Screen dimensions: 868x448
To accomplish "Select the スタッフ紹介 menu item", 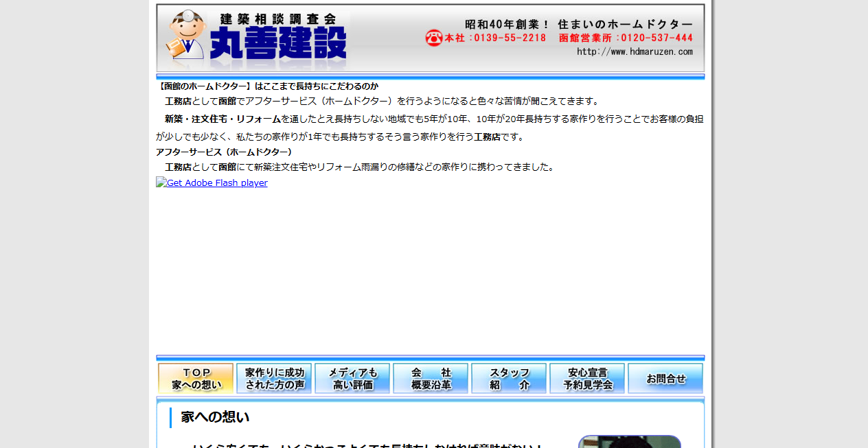I will 509,378.
